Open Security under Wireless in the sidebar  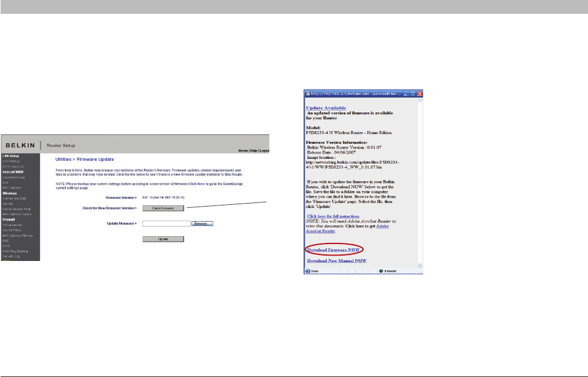pos(8,204)
